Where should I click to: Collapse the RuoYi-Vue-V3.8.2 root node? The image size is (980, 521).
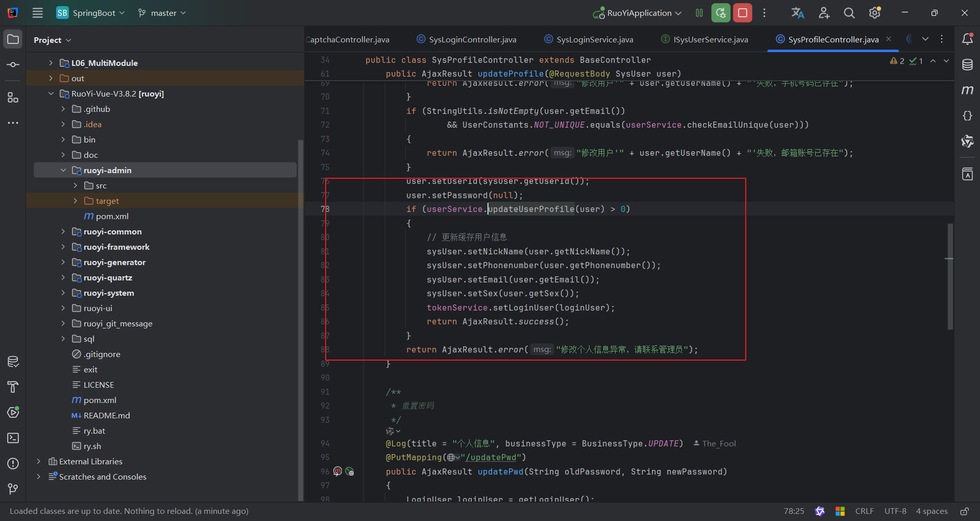51,93
